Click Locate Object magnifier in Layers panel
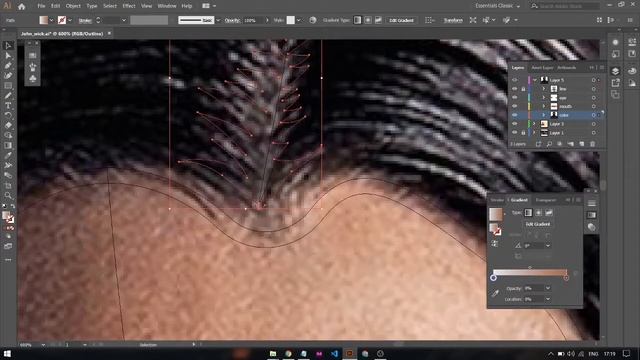The height and width of the screenshot is (360, 640). coord(549,144)
